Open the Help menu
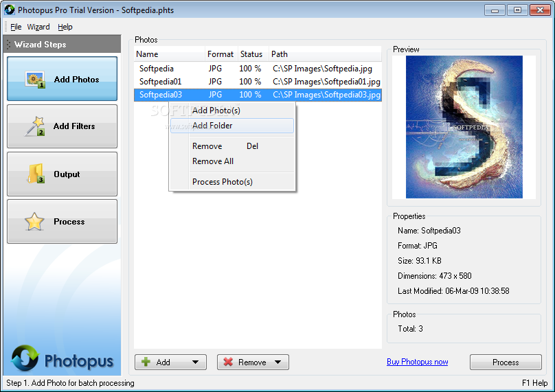Screen dimensions: 555x392 tap(65, 27)
